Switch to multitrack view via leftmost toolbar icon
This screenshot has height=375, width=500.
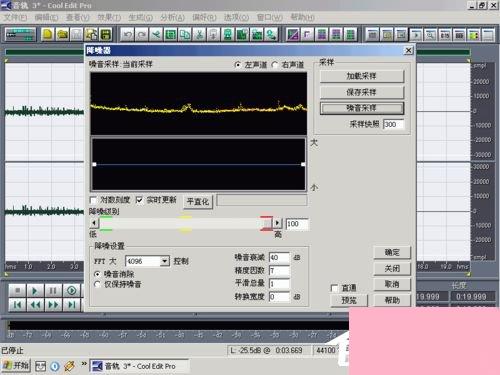tap(20, 34)
